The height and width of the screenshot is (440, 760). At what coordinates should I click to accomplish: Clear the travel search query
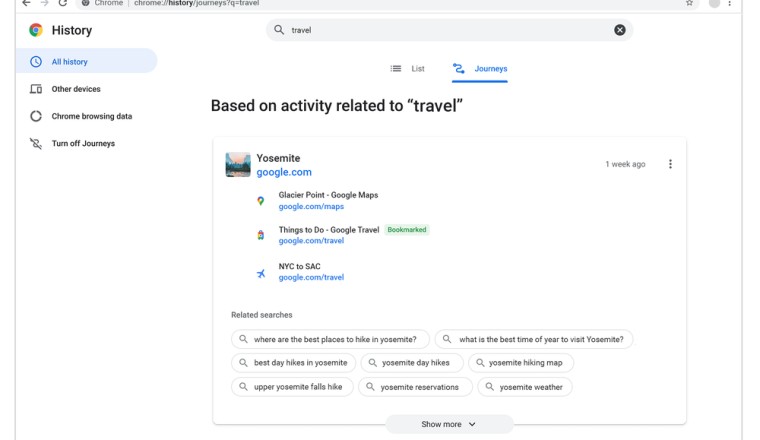click(x=619, y=30)
